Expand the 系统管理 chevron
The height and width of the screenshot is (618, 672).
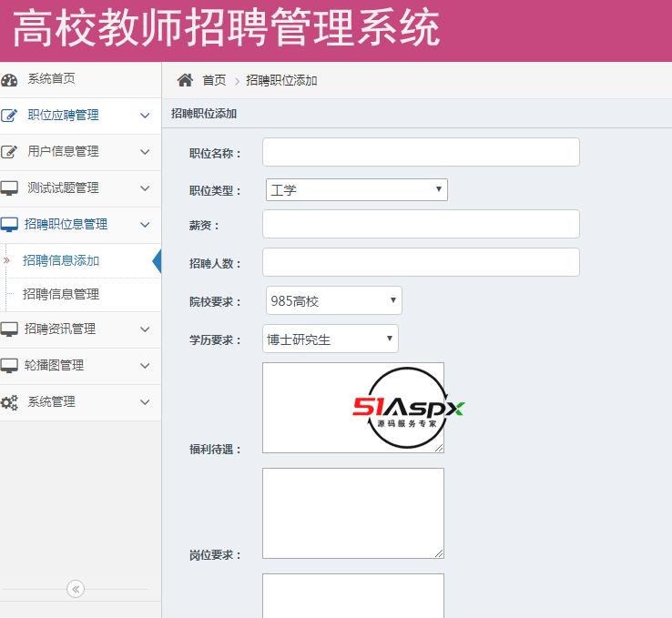click(x=145, y=402)
